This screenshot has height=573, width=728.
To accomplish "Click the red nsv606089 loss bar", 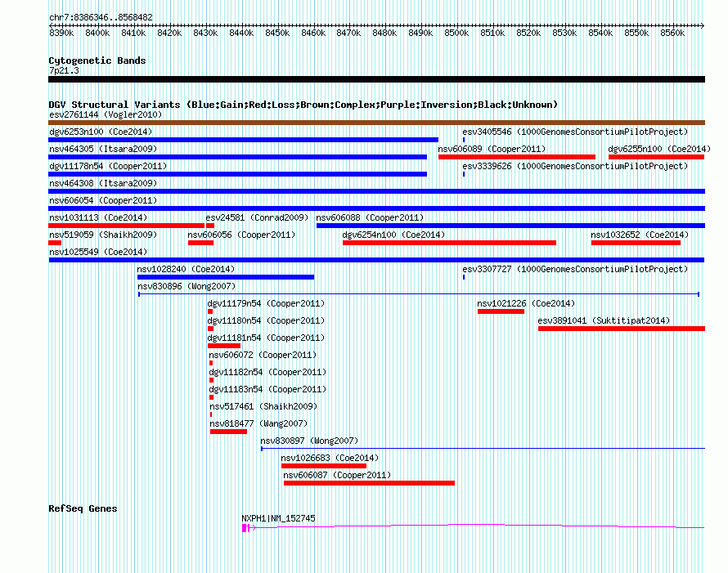I will (517, 157).
